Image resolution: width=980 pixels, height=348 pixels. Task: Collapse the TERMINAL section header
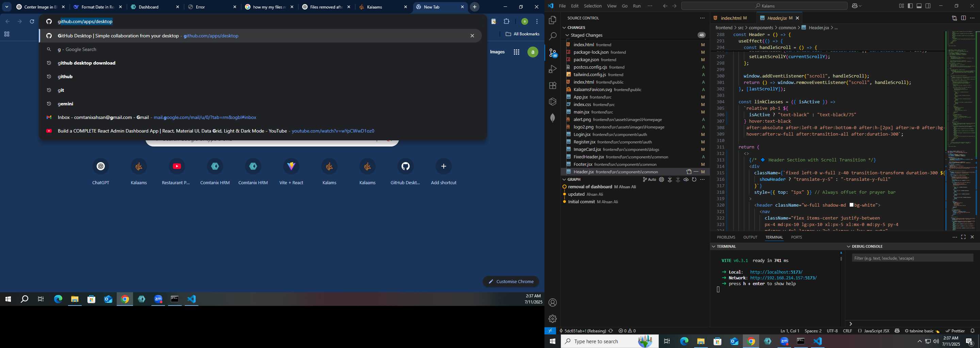(x=714, y=246)
